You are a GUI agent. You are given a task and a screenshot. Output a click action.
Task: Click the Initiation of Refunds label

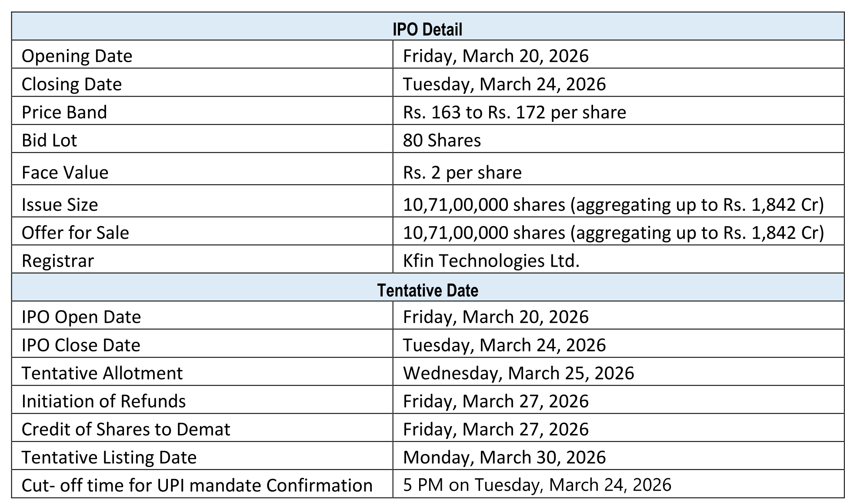tap(103, 401)
